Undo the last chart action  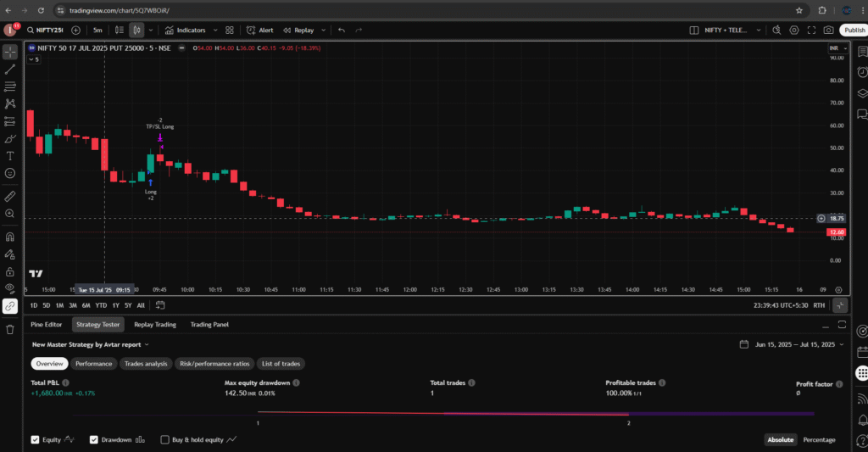click(342, 30)
